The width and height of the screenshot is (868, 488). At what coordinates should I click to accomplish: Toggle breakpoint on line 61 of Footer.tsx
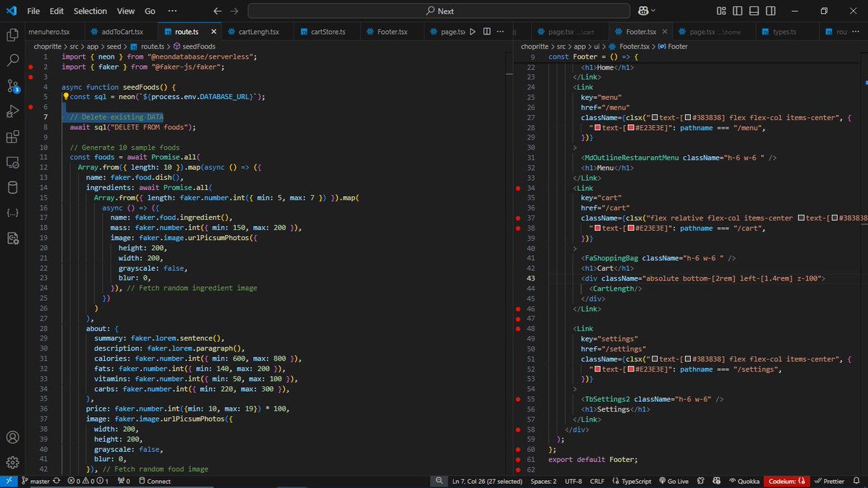pyautogui.click(x=518, y=459)
